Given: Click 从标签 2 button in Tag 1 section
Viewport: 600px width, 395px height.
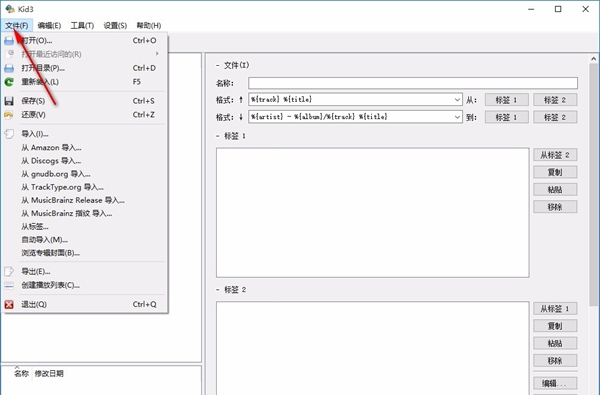Looking at the screenshot, I should [x=555, y=155].
